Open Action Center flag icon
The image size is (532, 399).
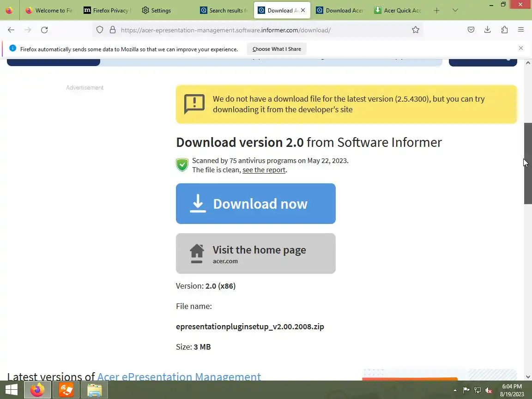(x=466, y=390)
